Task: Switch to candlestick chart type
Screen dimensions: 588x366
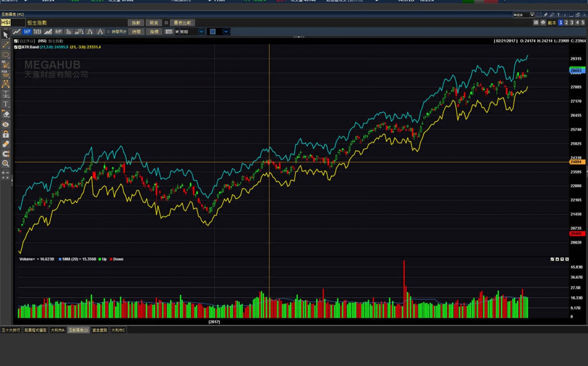Action: [27, 32]
